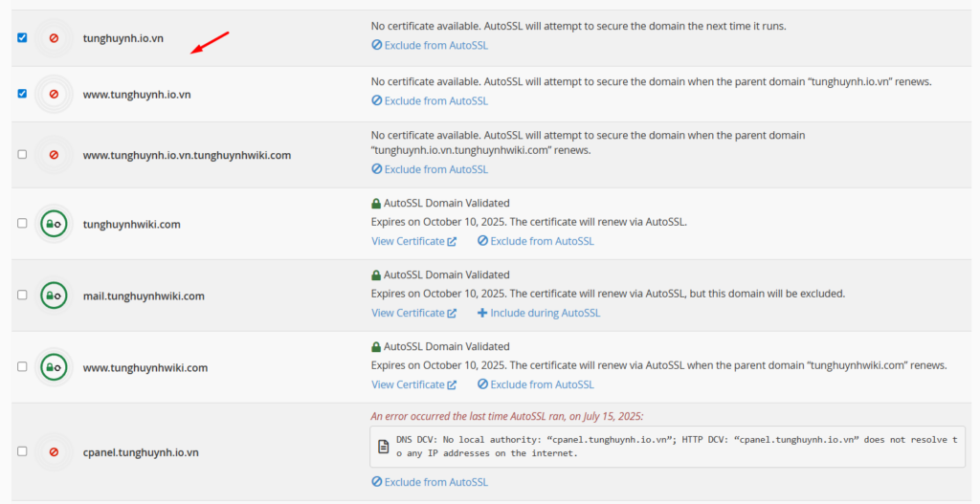
Task: Select the mail.tunghuynhwiki.com domain name
Action: (x=144, y=296)
